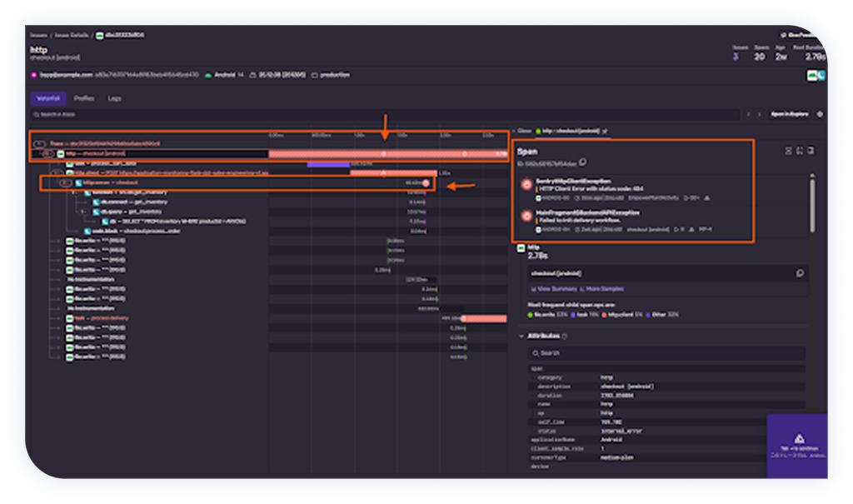Image resolution: width=853 pixels, height=504 pixels.
Task: Collapse the http.server — checkout span
Action: click(66, 183)
